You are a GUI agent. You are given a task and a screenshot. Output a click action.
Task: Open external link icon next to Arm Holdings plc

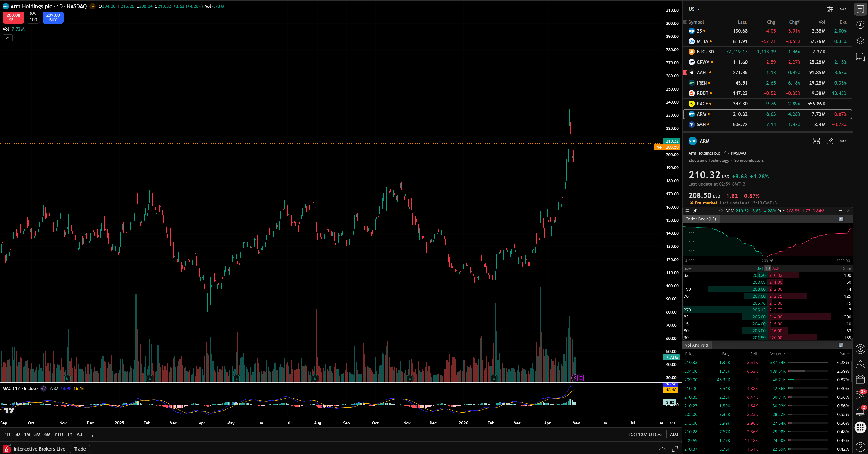point(724,153)
